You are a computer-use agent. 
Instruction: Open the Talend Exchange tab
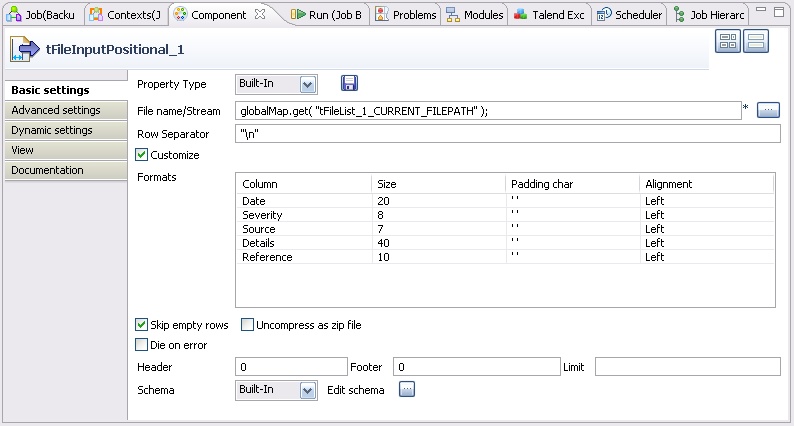[549, 15]
